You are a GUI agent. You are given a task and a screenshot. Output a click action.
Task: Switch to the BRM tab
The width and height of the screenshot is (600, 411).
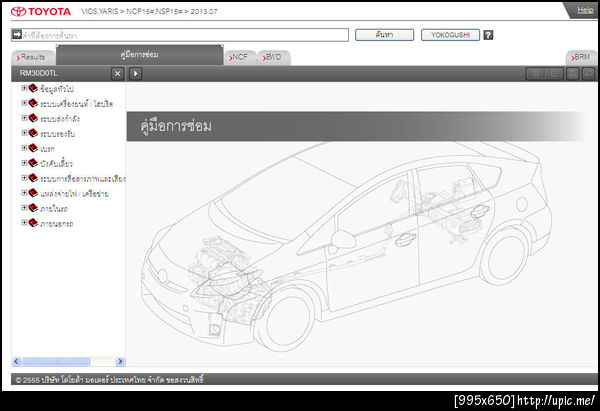coord(581,58)
